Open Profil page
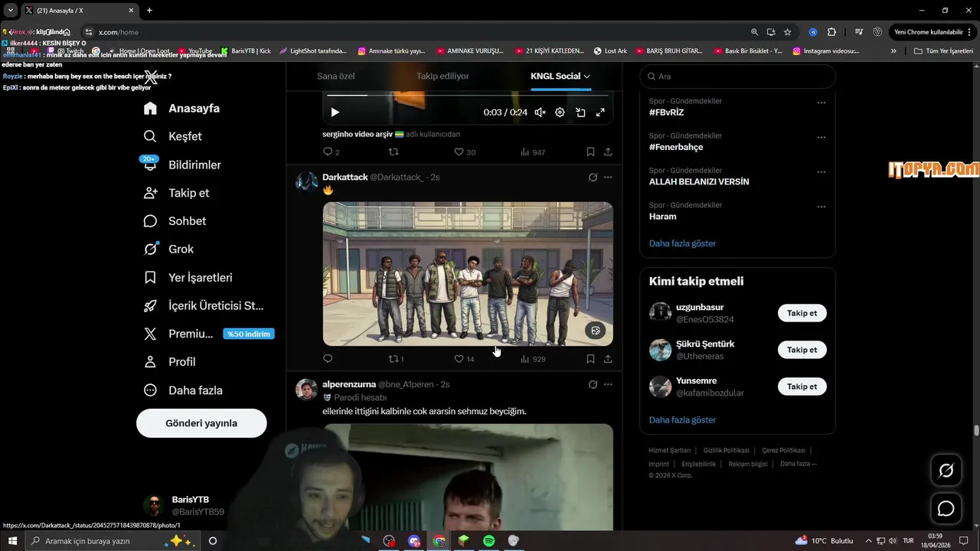Screen dimensions: 980x551 (169, 362)
